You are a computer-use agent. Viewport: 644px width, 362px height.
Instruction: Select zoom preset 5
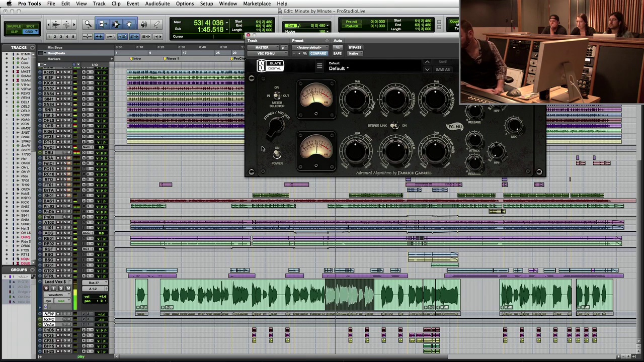click(73, 37)
